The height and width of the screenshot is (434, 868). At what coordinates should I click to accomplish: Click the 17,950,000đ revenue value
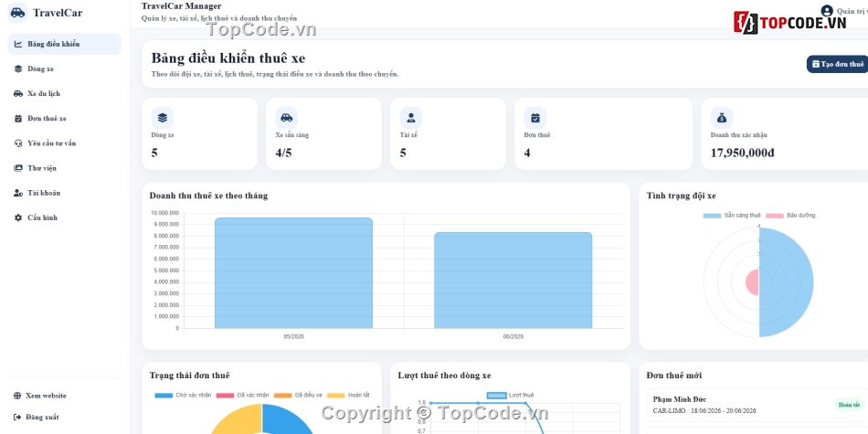point(742,153)
